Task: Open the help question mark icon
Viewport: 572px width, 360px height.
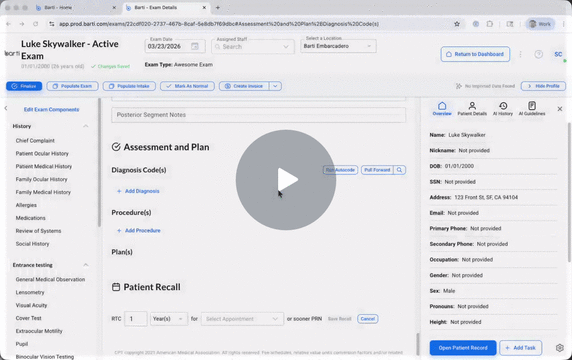Action: tap(538, 54)
